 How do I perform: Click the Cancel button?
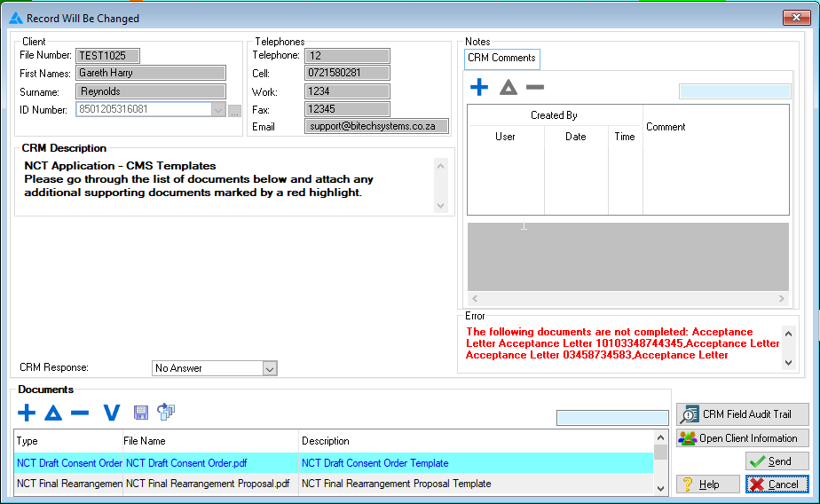point(777,484)
